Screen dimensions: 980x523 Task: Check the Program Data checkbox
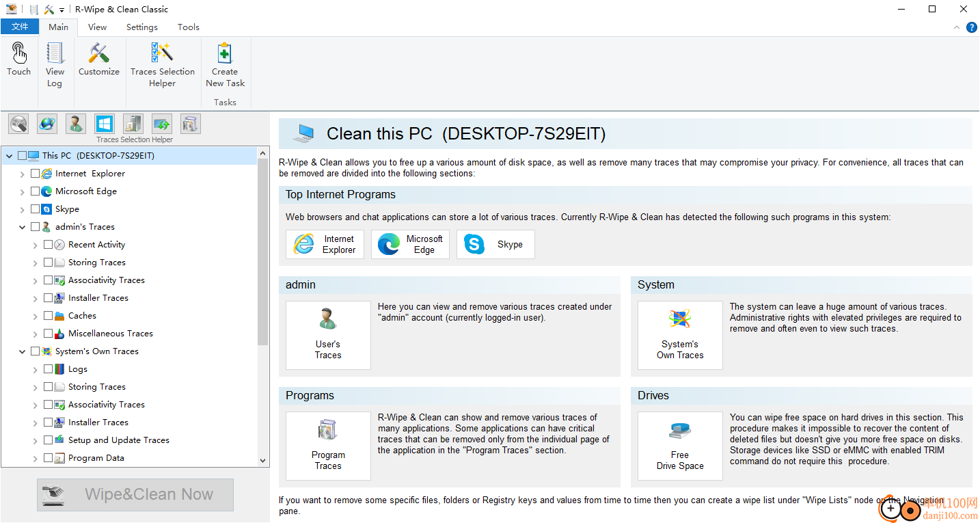click(48, 458)
